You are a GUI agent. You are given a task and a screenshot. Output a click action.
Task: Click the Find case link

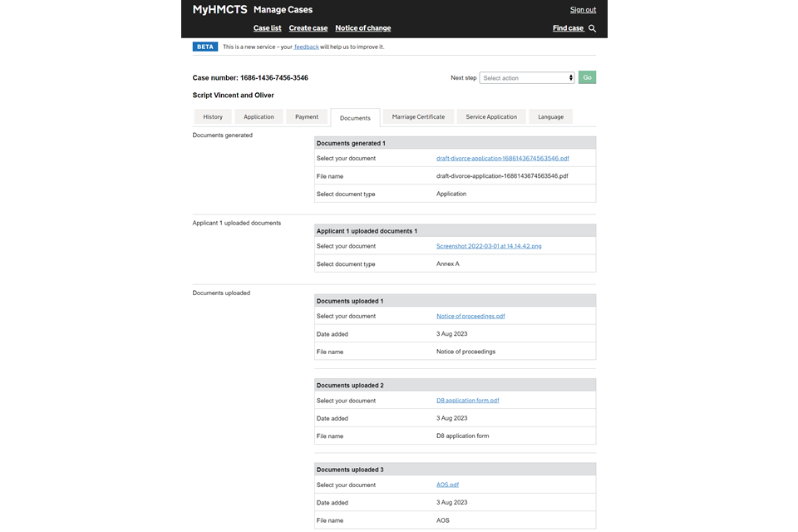tap(568, 28)
